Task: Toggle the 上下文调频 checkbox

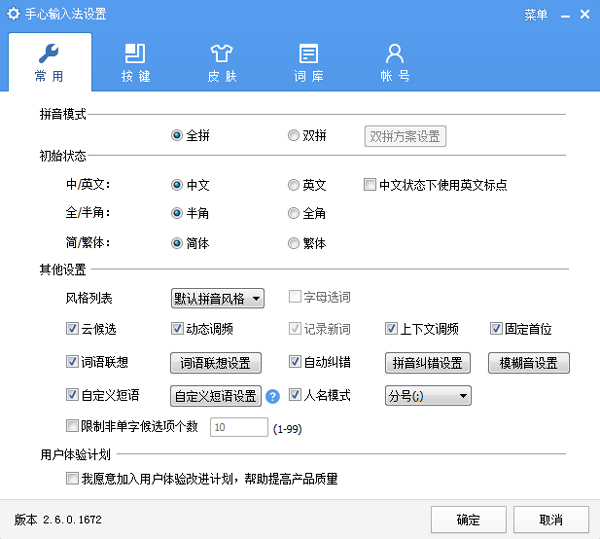Action: pos(391,329)
